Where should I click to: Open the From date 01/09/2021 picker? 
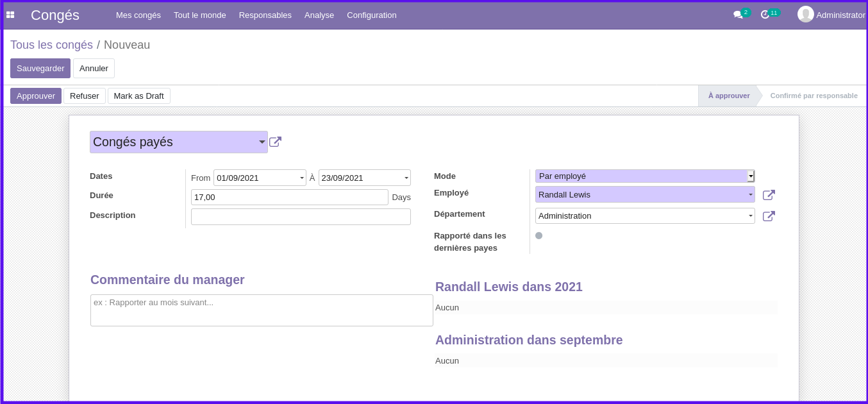[x=260, y=178]
